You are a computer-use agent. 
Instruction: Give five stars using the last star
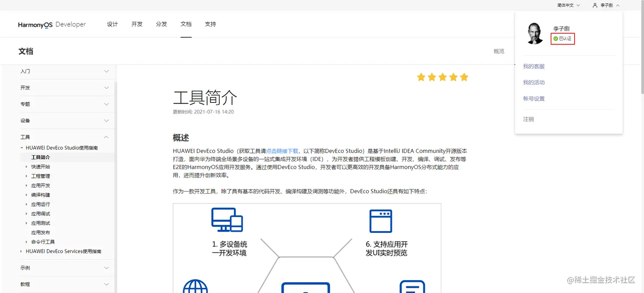coord(464,77)
